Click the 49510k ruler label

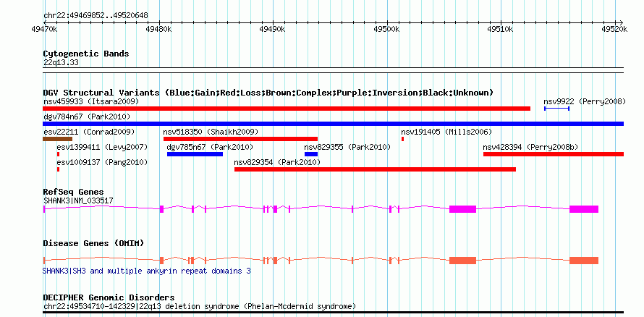point(500,29)
